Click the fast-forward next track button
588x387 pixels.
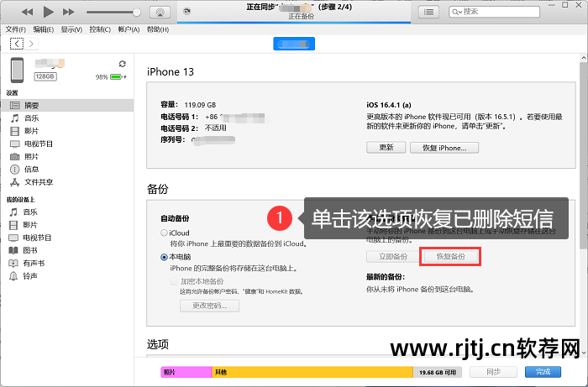pyautogui.click(x=68, y=12)
